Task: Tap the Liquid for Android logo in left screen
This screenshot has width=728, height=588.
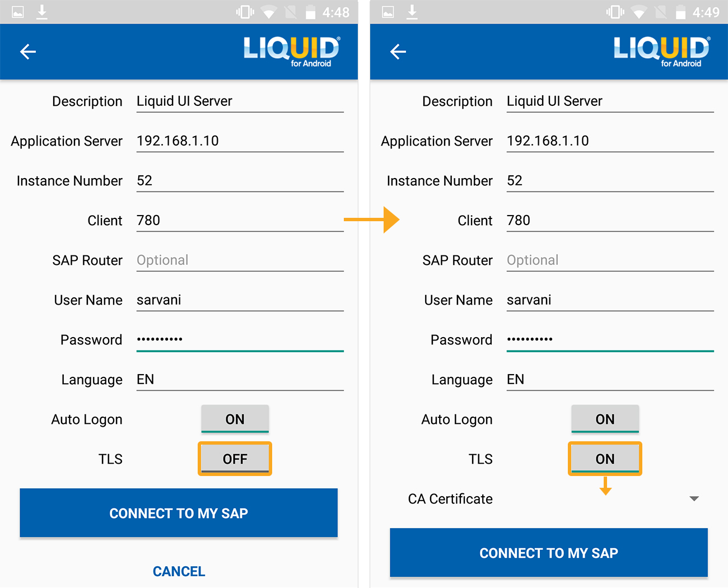Action: (291, 52)
